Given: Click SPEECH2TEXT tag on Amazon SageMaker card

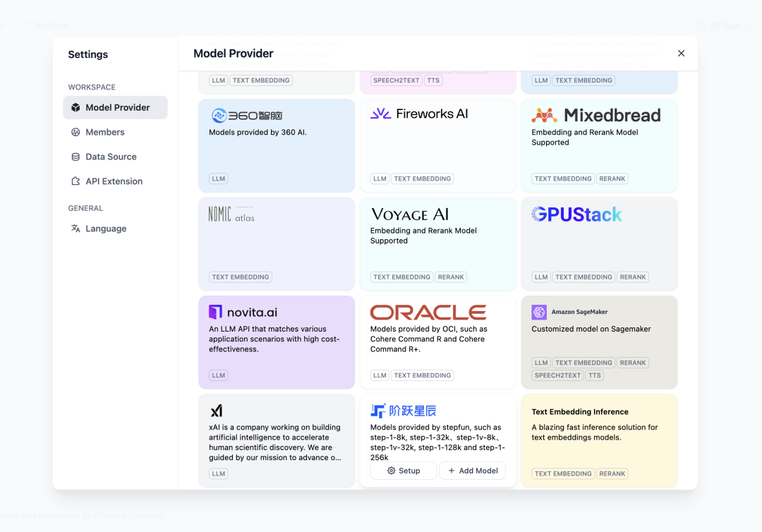Looking at the screenshot, I should coord(557,375).
